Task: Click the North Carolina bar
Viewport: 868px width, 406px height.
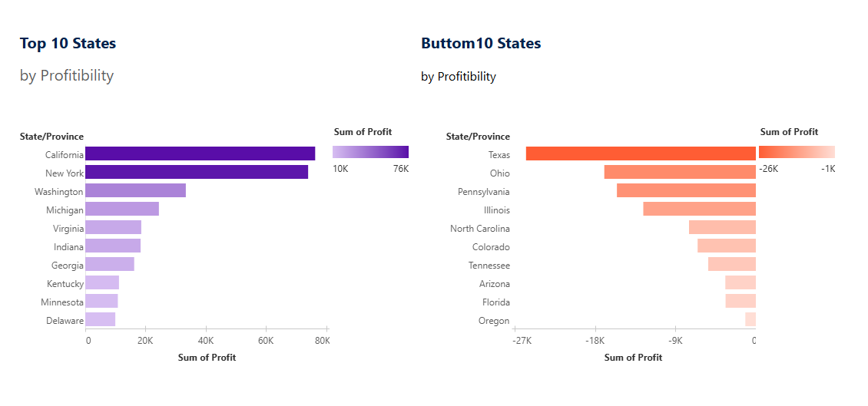Action: coord(722,227)
